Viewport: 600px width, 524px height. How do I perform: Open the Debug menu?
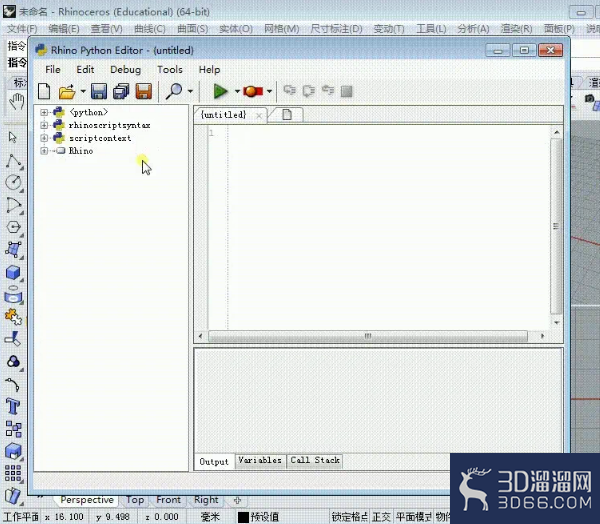point(126,70)
